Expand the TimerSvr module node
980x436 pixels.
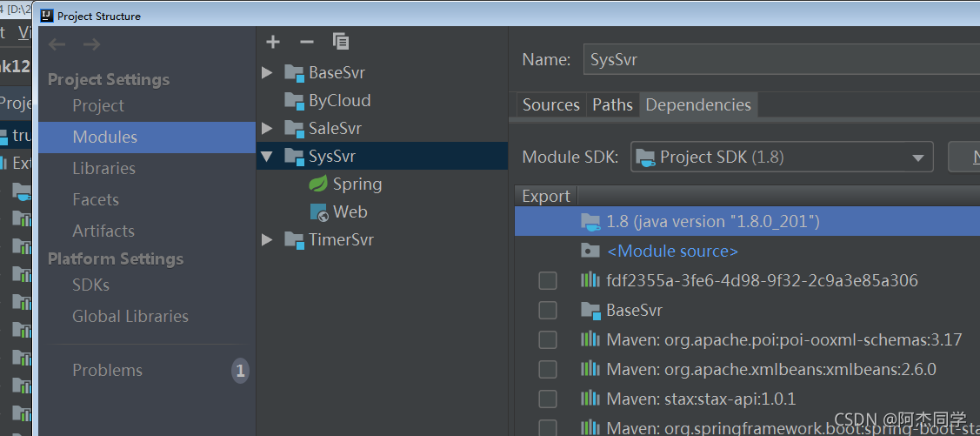pos(268,239)
